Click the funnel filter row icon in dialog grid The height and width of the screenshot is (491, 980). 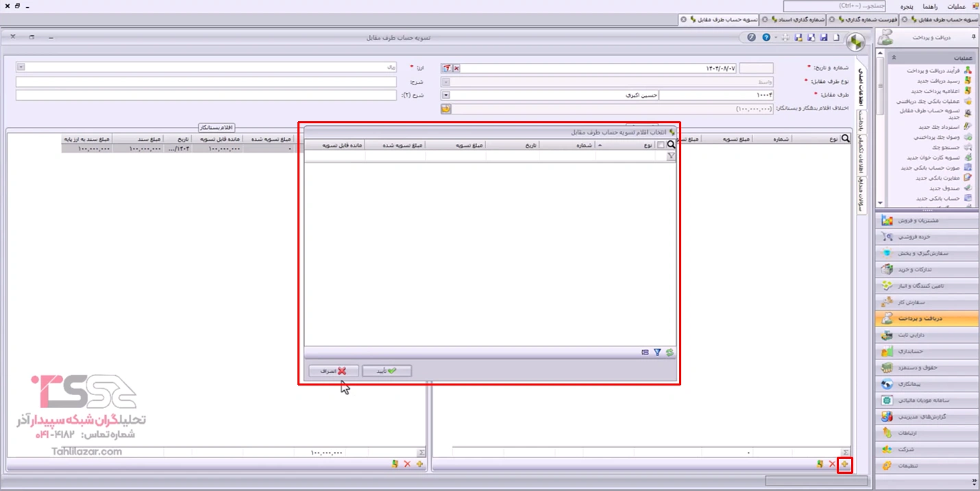[x=671, y=156]
